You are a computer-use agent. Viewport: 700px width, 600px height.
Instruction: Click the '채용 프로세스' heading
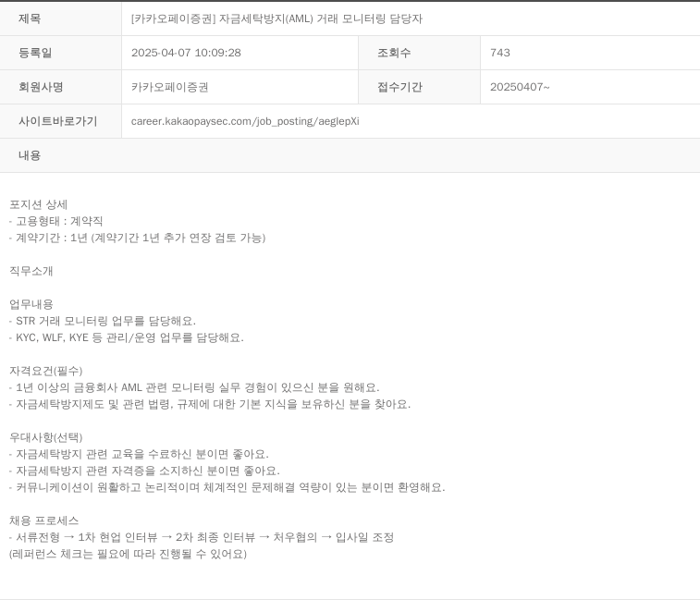click(x=44, y=520)
